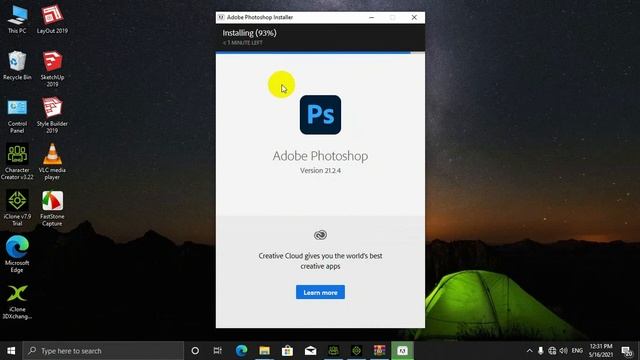Select Control Panel desktop icon
This screenshot has width=640, height=360.
(17, 116)
